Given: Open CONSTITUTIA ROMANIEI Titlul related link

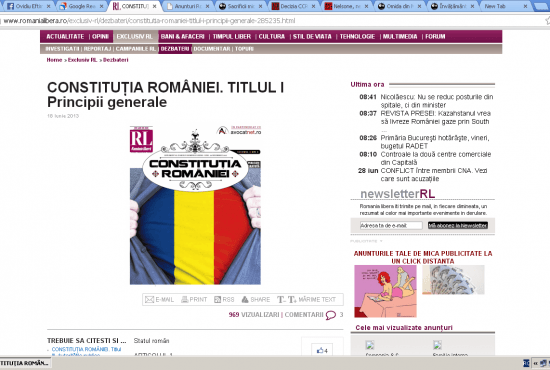Looking at the screenshot, I should tap(86, 352).
